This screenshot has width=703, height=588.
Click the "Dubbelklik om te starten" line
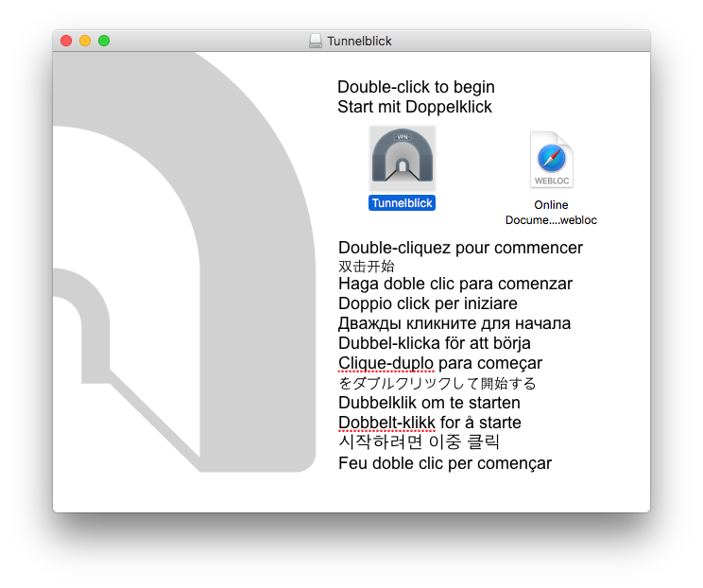(429, 403)
